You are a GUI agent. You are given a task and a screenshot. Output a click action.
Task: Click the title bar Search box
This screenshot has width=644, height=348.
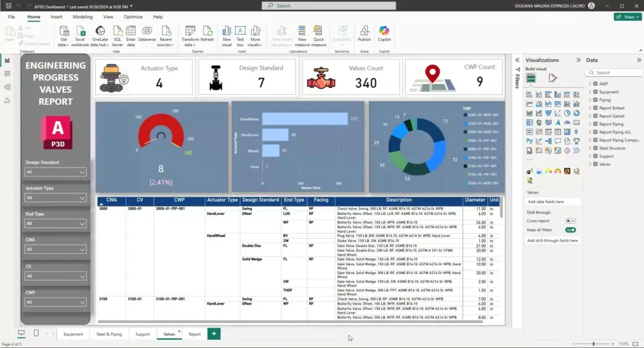tap(329, 6)
